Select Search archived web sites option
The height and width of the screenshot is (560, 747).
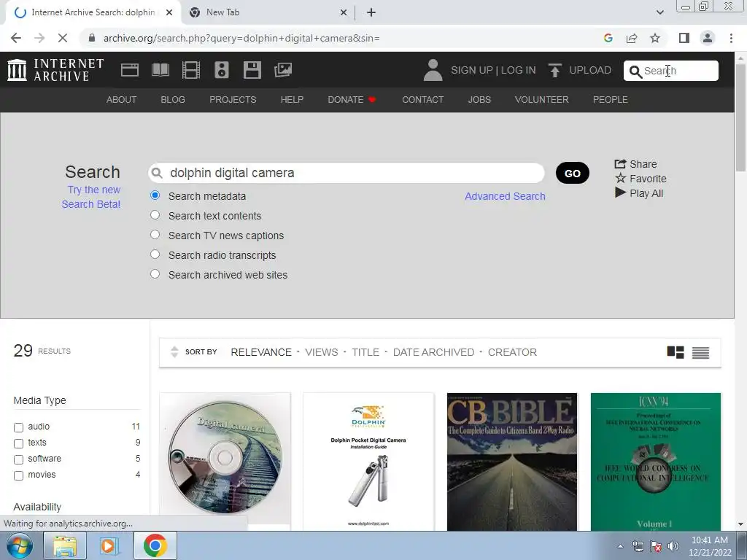pos(155,274)
